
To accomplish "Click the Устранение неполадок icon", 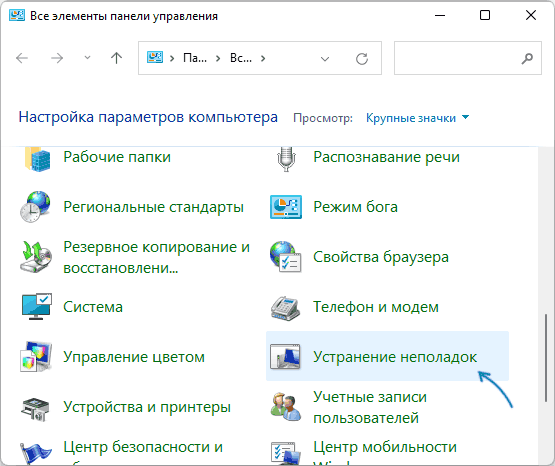I will click(x=285, y=357).
